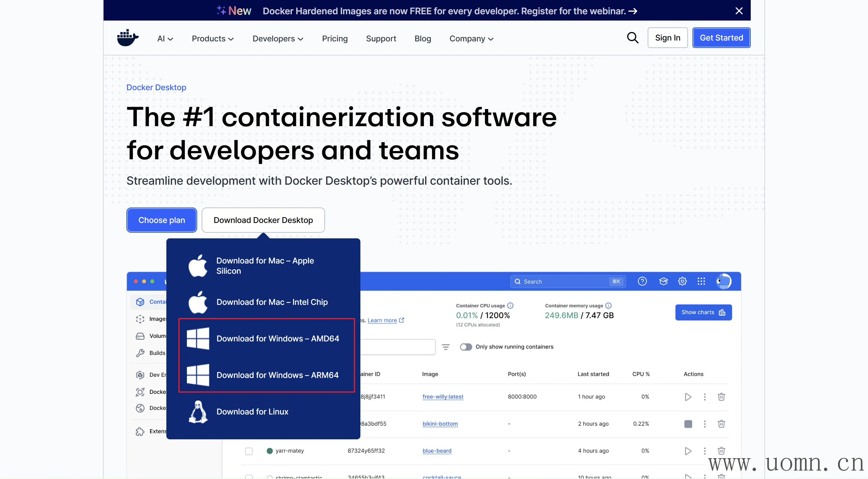Screen dimensions: 868x479
Task: Click the Get Started button
Action: (x=721, y=38)
